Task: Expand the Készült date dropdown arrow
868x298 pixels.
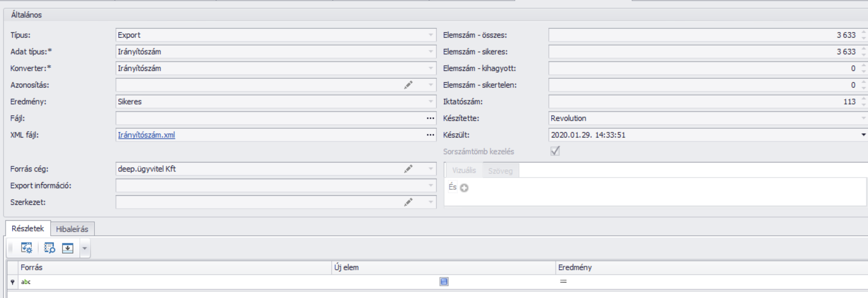Action: pos(863,135)
